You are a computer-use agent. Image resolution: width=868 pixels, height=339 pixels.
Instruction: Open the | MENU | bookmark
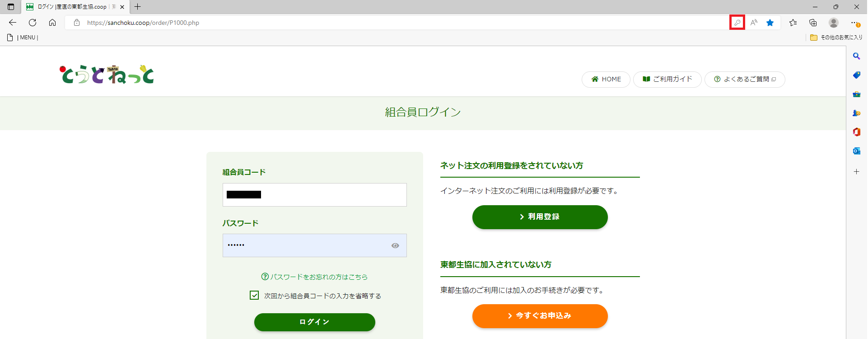[23, 38]
